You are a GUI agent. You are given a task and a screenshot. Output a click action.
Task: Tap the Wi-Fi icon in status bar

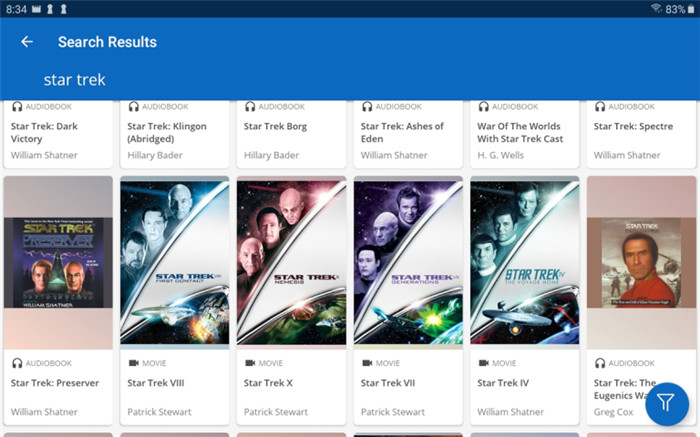coord(656,8)
